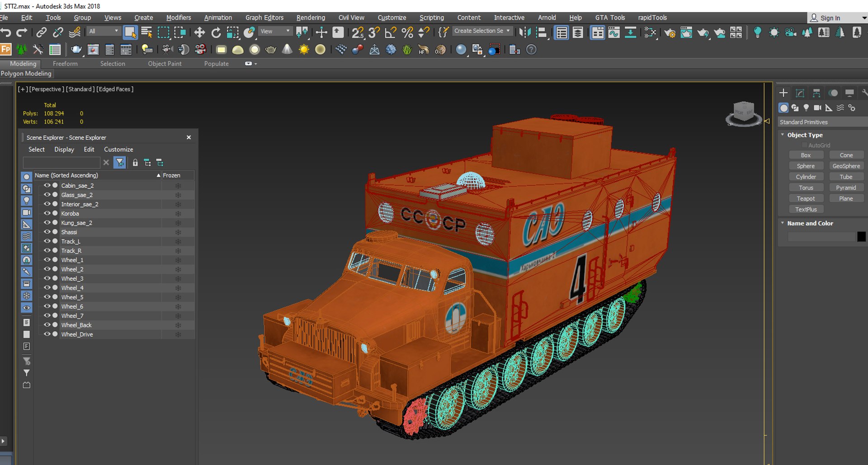Toggle the Scene Explorer filter funnel button
The height and width of the screenshot is (465, 868).
click(x=120, y=162)
